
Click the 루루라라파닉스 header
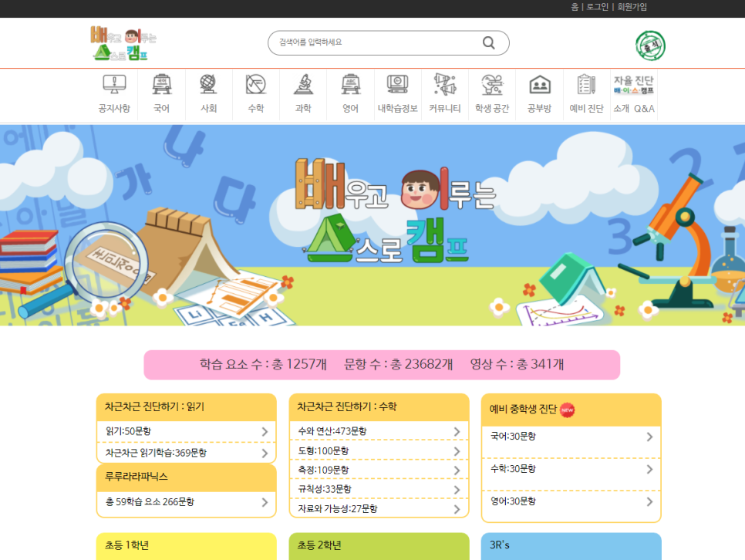tap(187, 477)
